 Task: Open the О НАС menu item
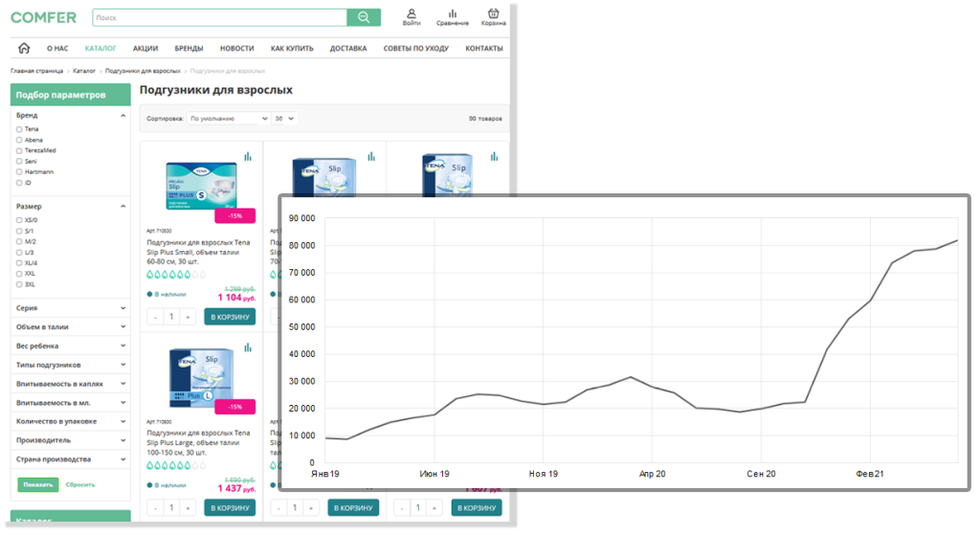[x=57, y=48]
